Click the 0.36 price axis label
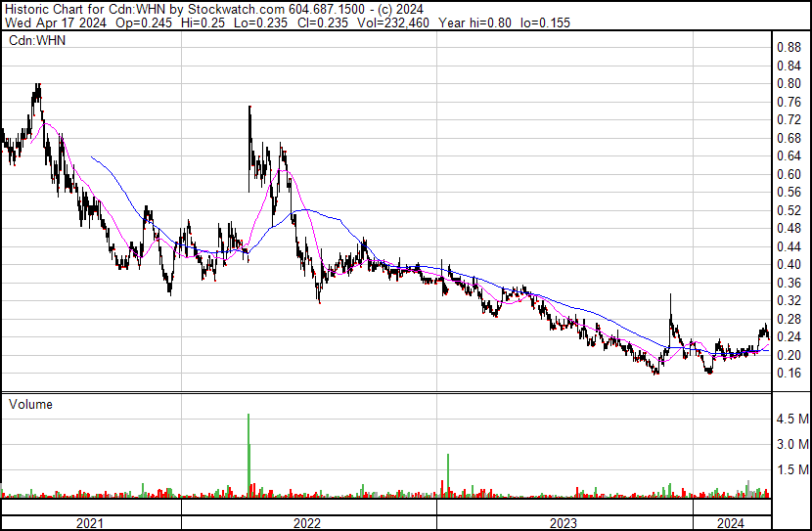The height and width of the screenshot is (531, 812). pyautogui.click(x=789, y=283)
